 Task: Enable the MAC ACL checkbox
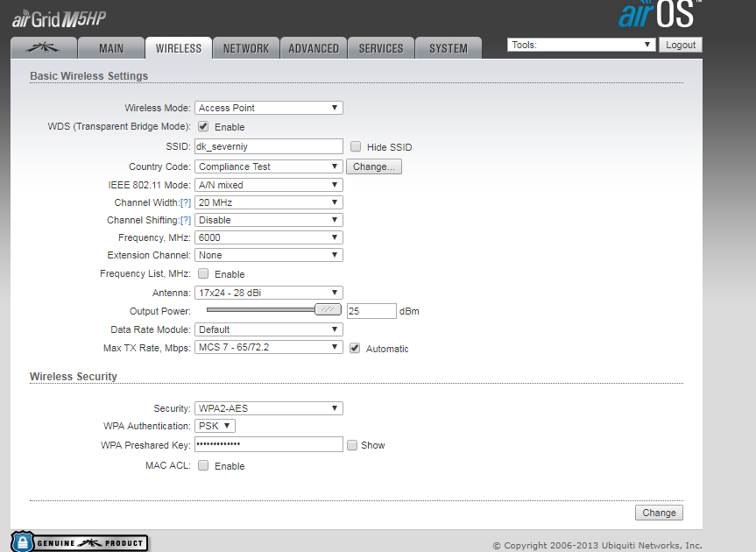point(203,466)
